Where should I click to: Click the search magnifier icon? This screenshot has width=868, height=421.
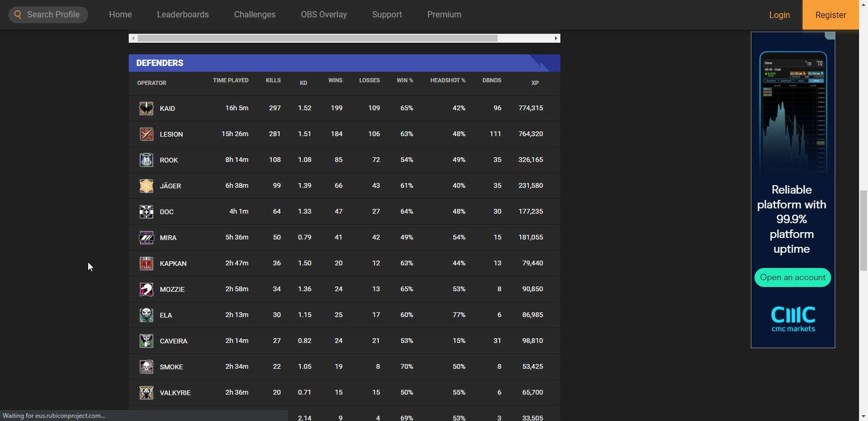18,15
